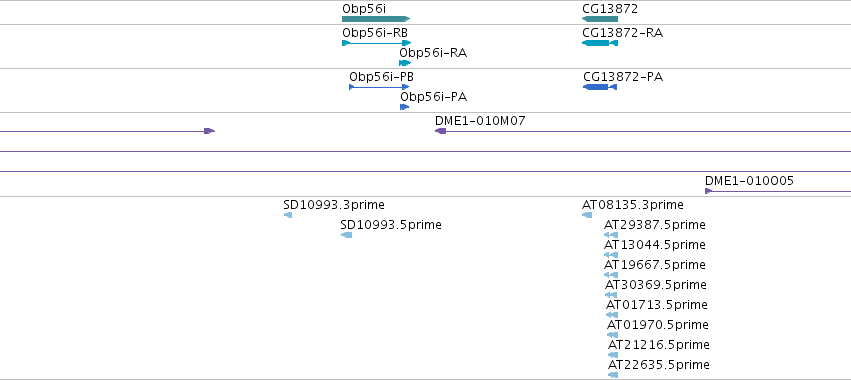This screenshot has height=380, width=851.
Task: Click the CG13872 gene arrow glyph
Action: pos(600,19)
